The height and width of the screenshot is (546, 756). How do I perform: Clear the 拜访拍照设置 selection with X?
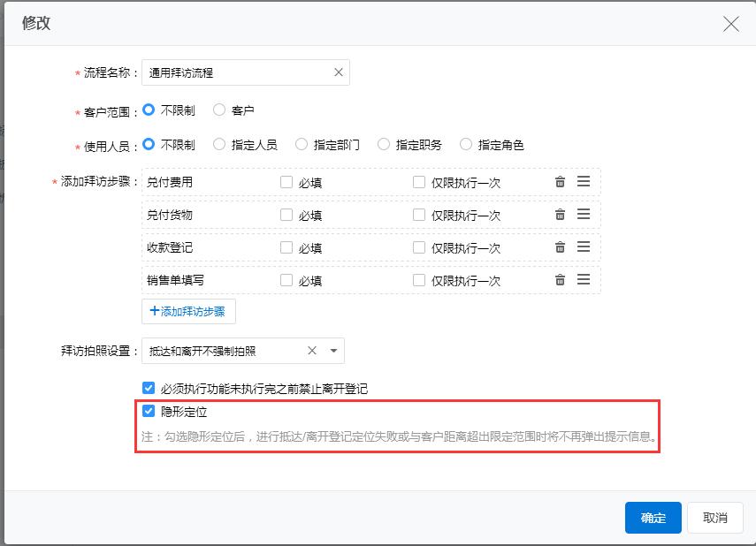click(312, 351)
